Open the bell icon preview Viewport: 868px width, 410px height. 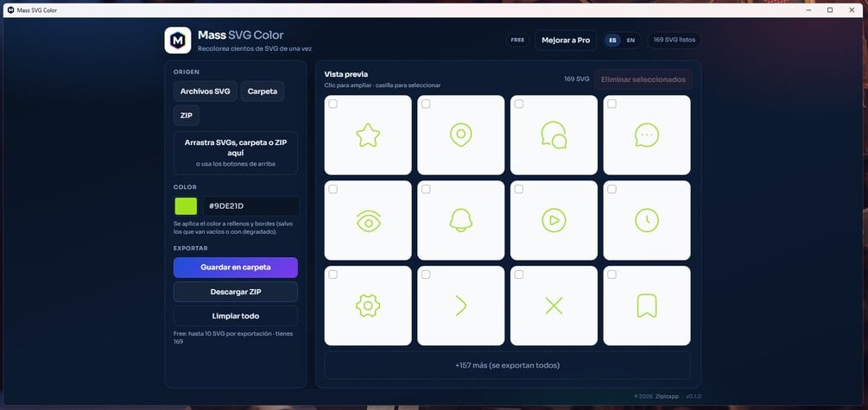[x=460, y=220]
